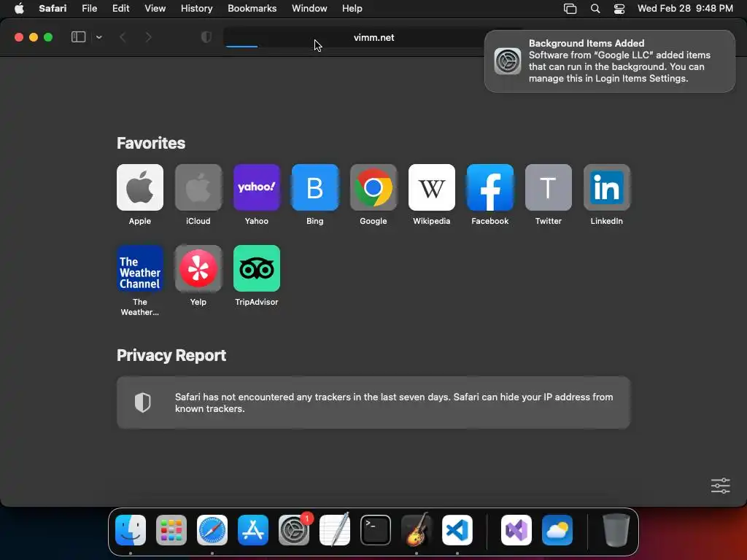The image size is (747, 560).
Task: Open System Settings from the Dock
Action: [294, 530]
